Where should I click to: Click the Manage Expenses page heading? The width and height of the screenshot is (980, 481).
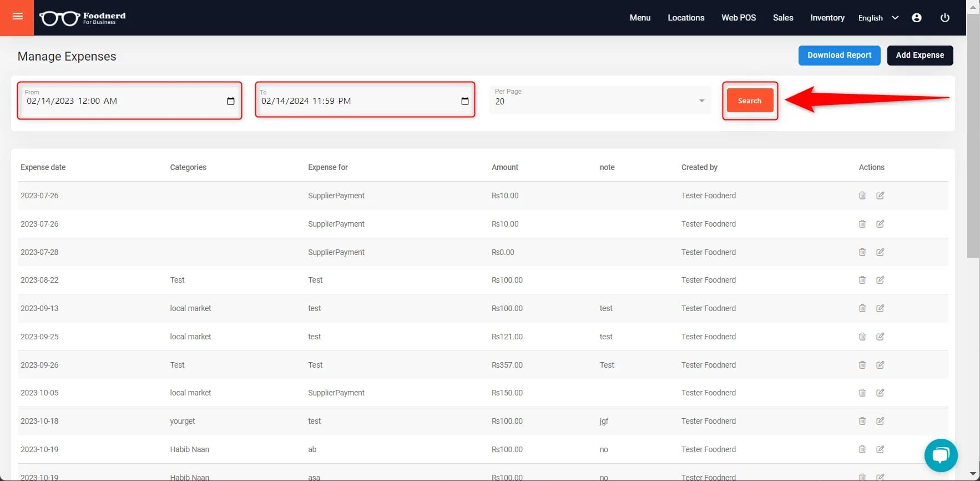click(67, 56)
